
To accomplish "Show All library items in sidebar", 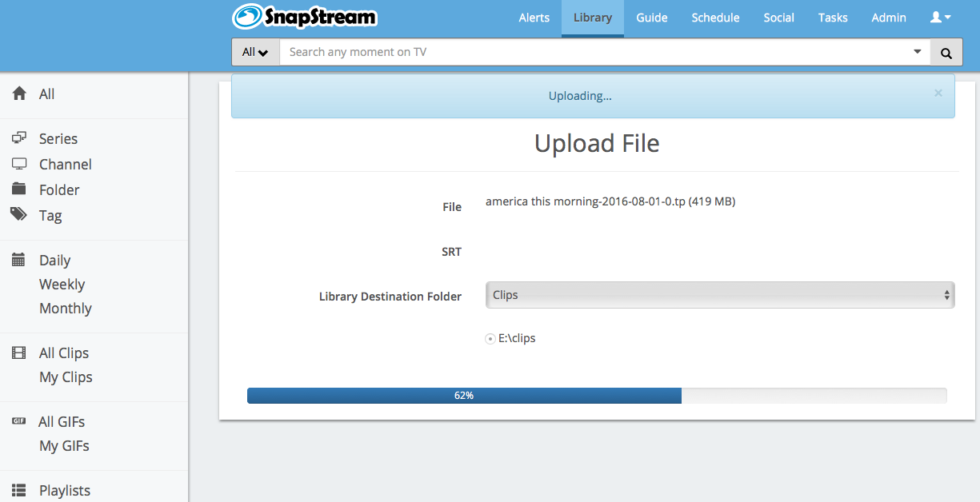I will coord(47,94).
